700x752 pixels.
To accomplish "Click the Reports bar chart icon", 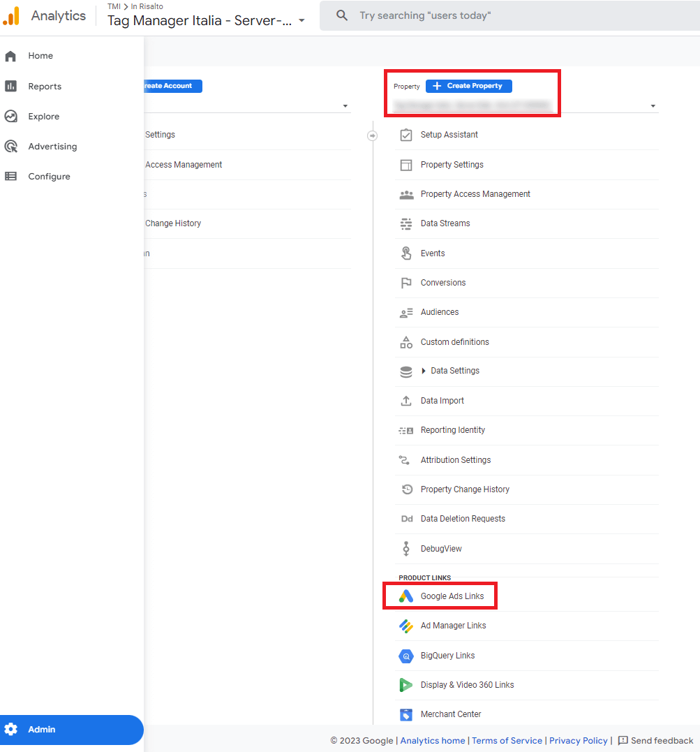I will point(10,87).
